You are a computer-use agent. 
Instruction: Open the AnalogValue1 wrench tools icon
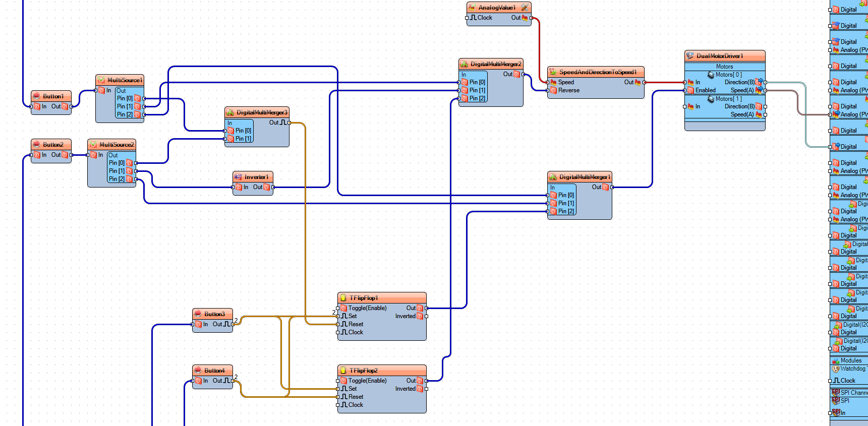click(525, 8)
